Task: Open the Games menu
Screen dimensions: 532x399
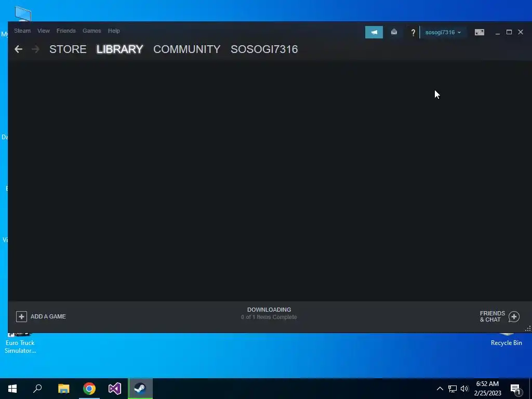Action: 91,31
